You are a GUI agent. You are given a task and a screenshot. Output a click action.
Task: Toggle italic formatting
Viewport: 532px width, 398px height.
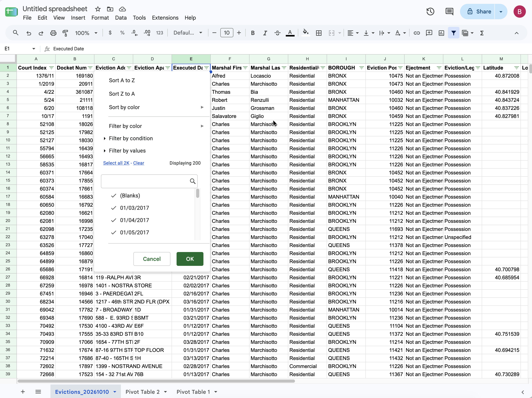[x=265, y=33]
